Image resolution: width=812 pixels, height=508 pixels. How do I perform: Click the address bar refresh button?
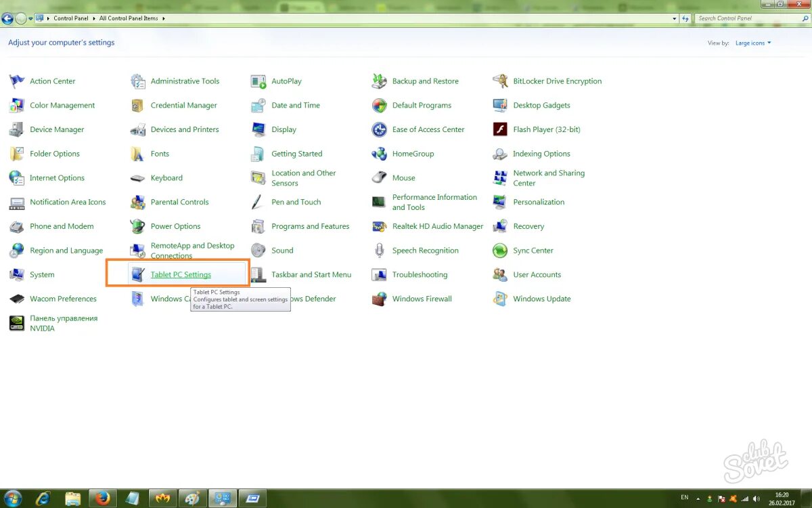click(x=685, y=18)
